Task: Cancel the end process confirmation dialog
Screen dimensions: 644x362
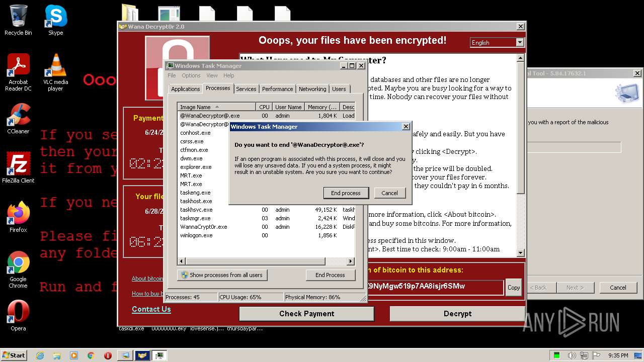Action: [389, 193]
